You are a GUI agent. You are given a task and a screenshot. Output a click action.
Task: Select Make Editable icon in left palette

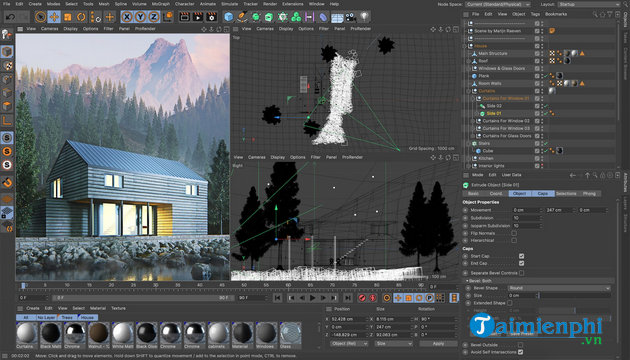[x=7, y=35]
